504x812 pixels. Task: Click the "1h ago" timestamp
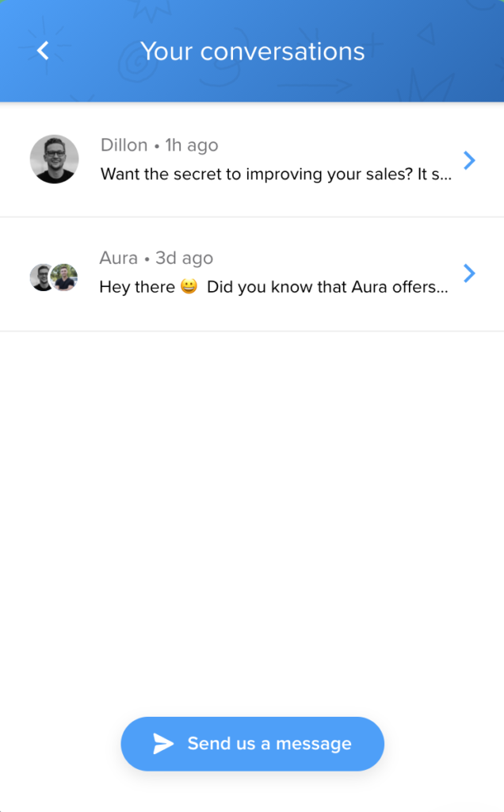pyautogui.click(x=191, y=145)
